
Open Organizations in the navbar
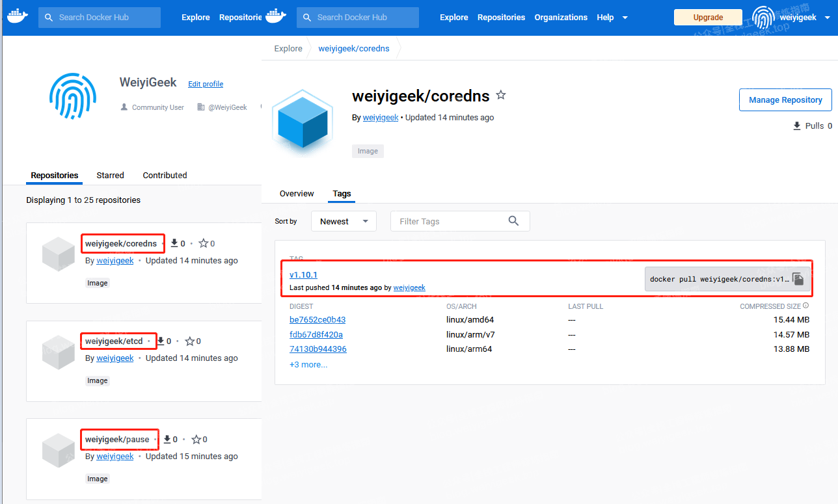561,18
